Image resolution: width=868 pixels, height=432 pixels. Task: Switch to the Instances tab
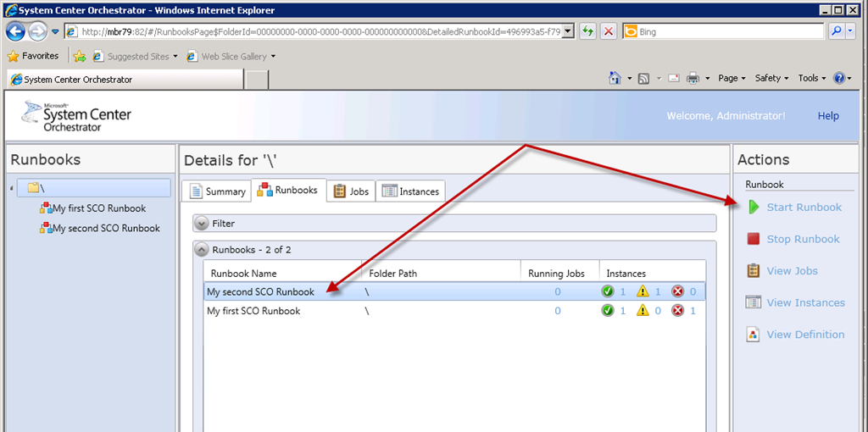click(410, 191)
